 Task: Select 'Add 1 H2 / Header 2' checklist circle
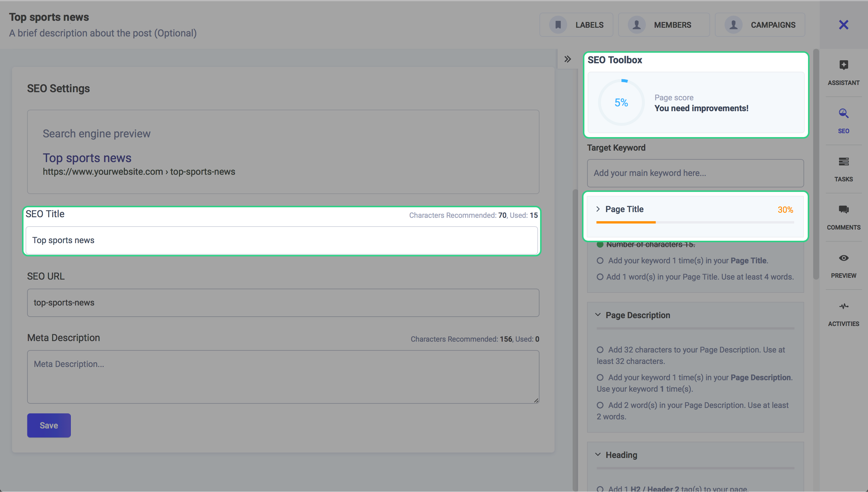pos(600,489)
